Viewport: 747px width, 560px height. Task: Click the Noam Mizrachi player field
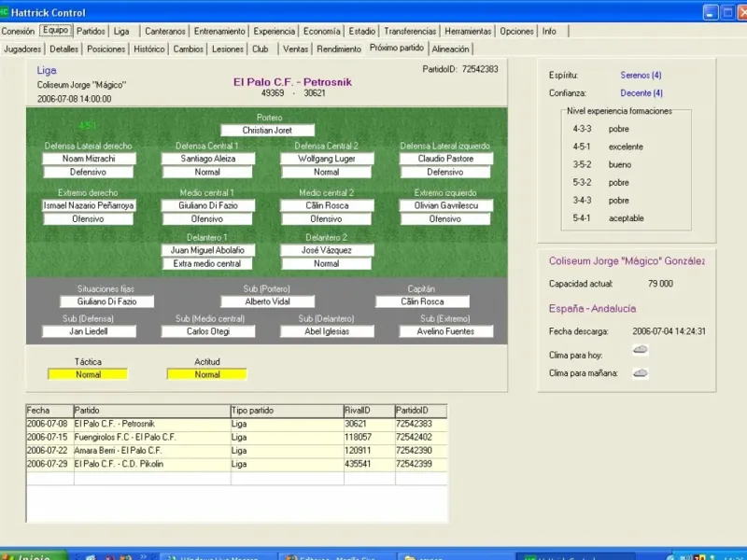89,159
